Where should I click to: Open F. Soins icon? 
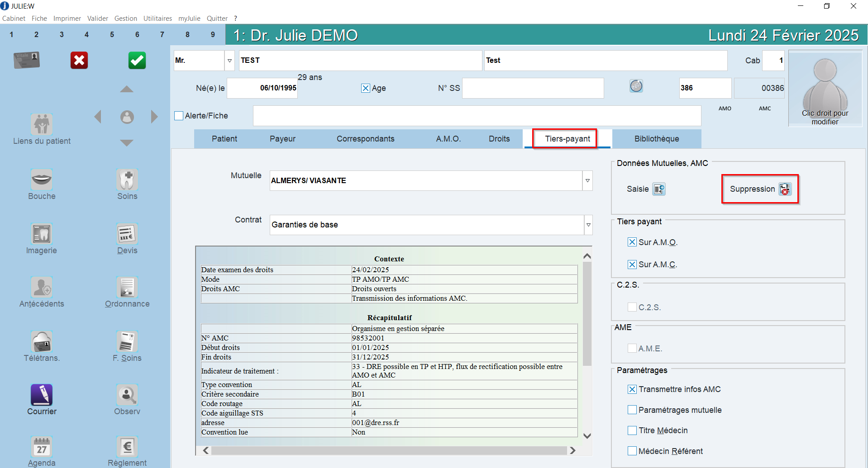click(x=127, y=341)
